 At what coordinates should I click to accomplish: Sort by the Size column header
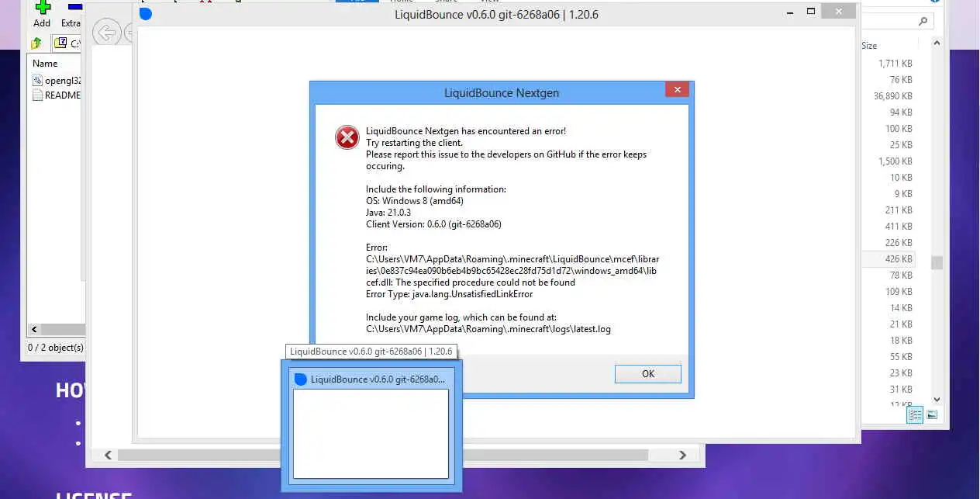(x=869, y=46)
